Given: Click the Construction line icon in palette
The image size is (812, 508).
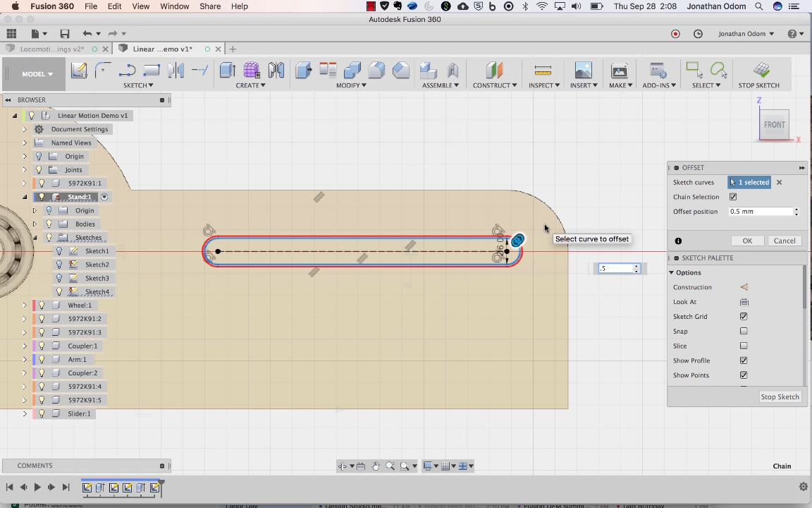Looking at the screenshot, I should [x=744, y=287].
